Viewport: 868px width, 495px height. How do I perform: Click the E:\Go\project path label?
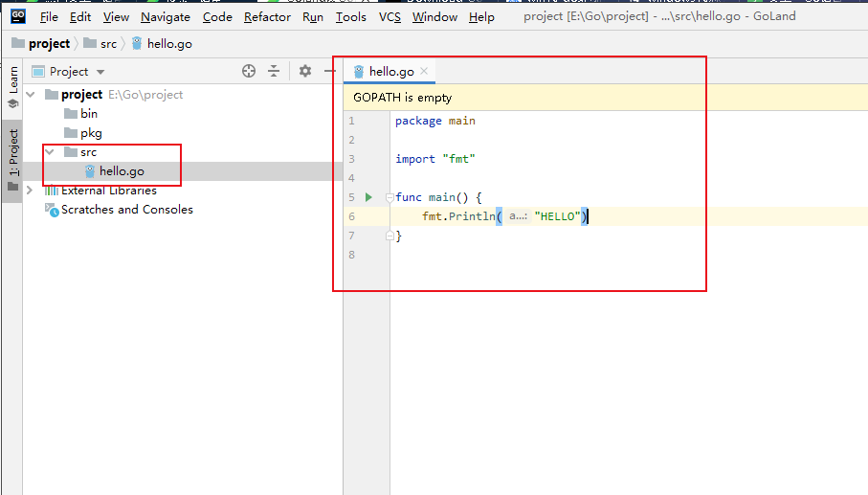(145, 95)
